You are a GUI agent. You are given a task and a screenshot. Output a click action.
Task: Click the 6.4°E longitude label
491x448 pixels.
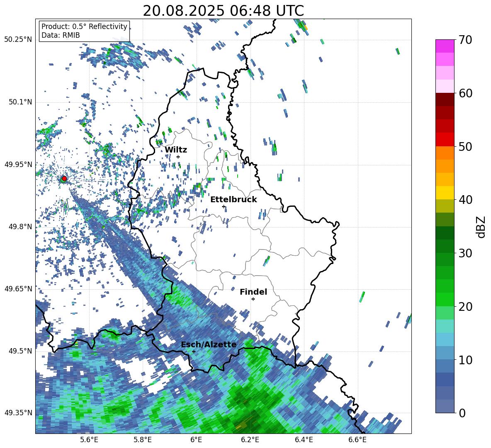coord(304,440)
